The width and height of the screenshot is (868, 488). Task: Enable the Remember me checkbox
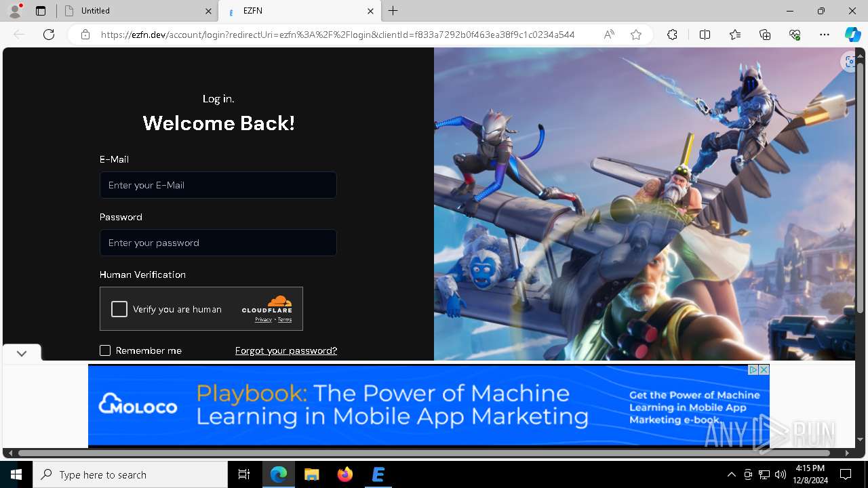coord(105,350)
